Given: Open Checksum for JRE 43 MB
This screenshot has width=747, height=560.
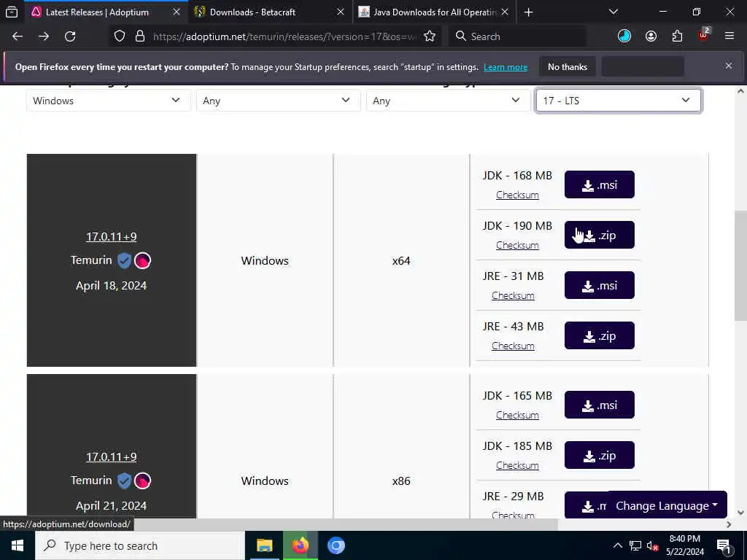Looking at the screenshot, I should coord(513,346).
